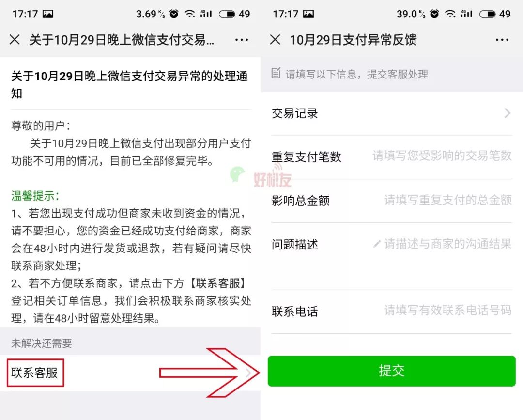Tap the form note icon beside 请填写以下信息
The image size is (523, 420).
click(x=276, y=73)
